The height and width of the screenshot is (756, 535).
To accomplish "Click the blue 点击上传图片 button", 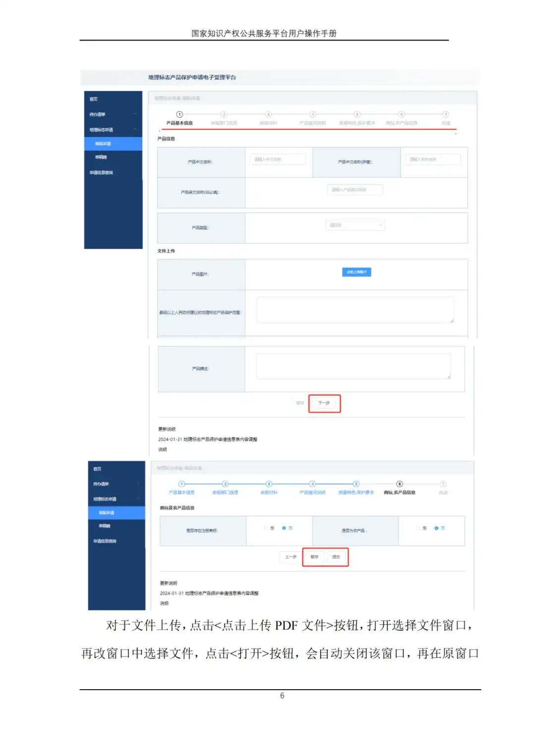I will coord(357,272).
